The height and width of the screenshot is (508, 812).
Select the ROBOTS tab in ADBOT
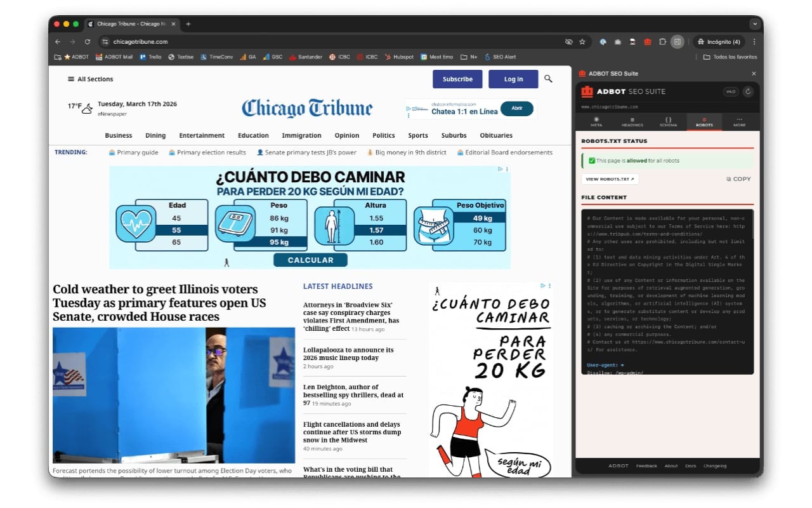coord(704,122)
